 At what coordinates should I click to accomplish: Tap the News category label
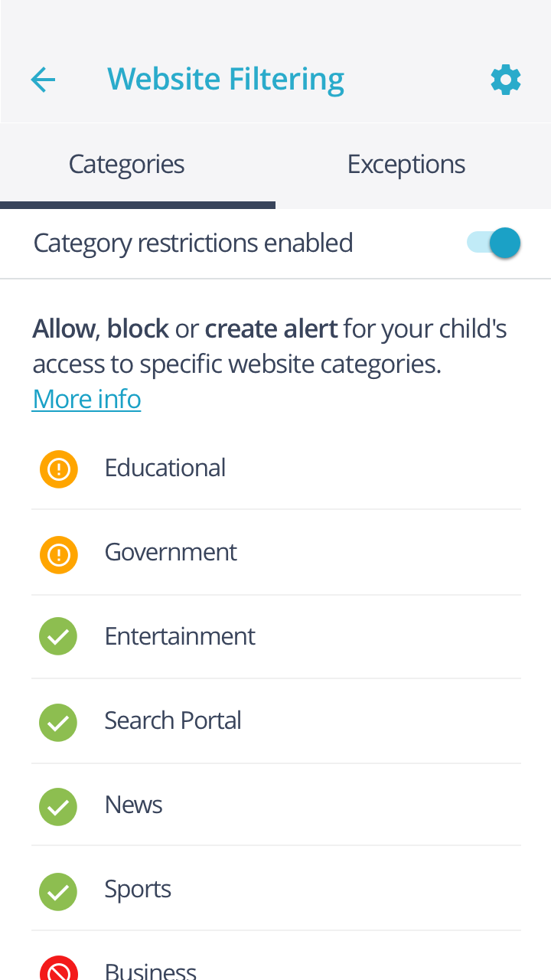134,805
